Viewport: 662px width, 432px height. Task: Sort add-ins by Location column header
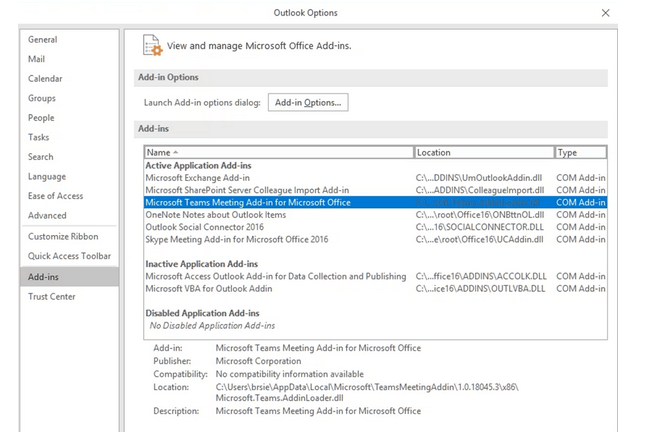click(x=484, y=152)
